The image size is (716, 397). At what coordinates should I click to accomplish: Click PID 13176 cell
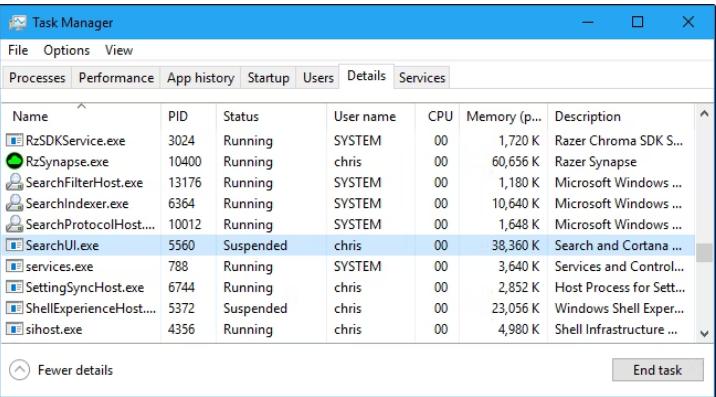click(184, 183)
